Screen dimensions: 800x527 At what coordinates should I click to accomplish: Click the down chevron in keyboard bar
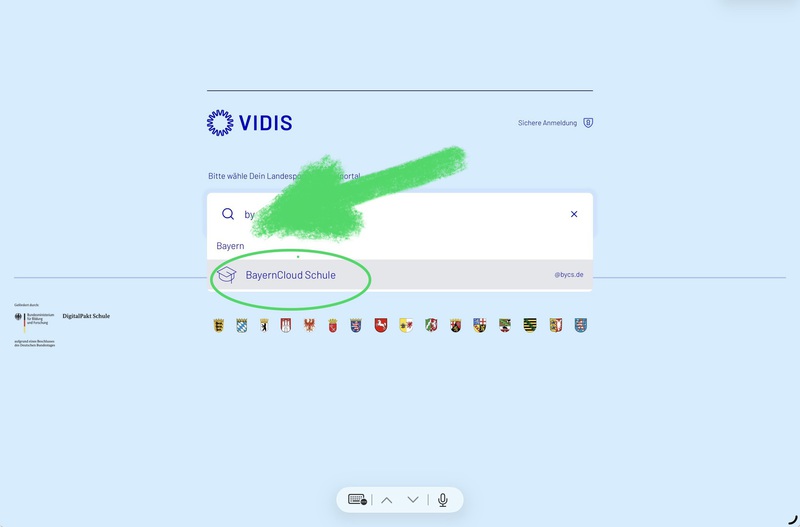pos(413,500)
